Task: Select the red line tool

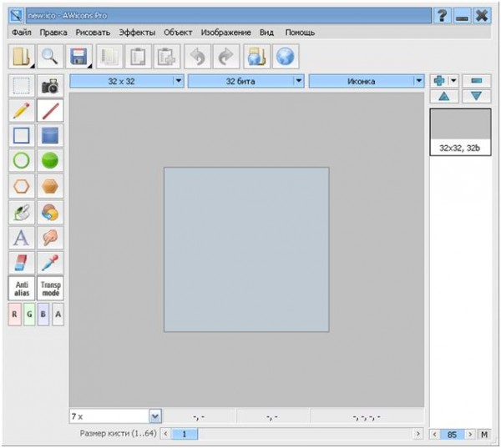Action: pos(50,110)
